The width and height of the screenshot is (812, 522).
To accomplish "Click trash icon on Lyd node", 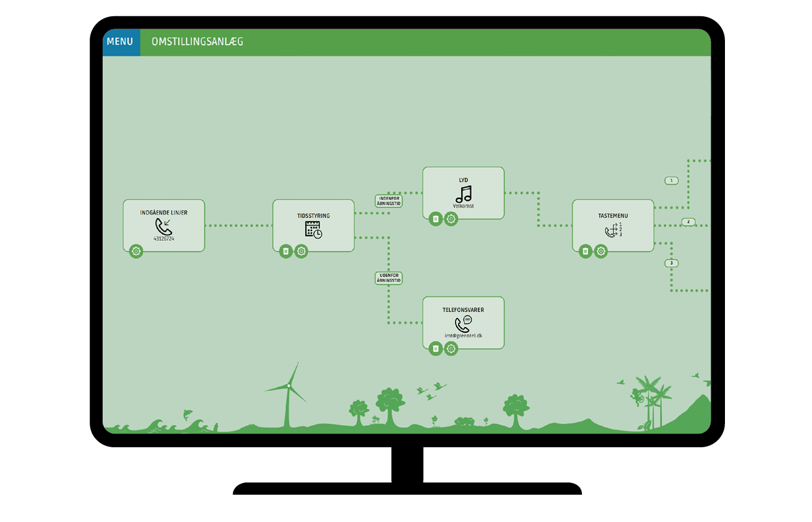I will point(436,219).
